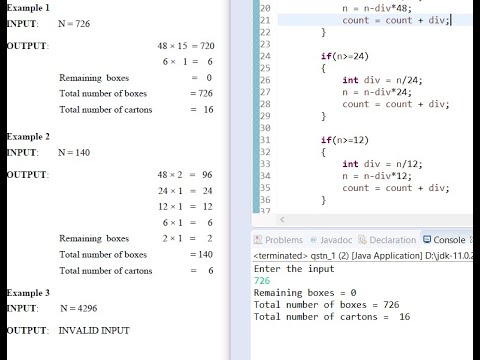This screenshot has width=480, height=360.
Task: Click line number 31 in editor gutter
Action: coord(265,140)
